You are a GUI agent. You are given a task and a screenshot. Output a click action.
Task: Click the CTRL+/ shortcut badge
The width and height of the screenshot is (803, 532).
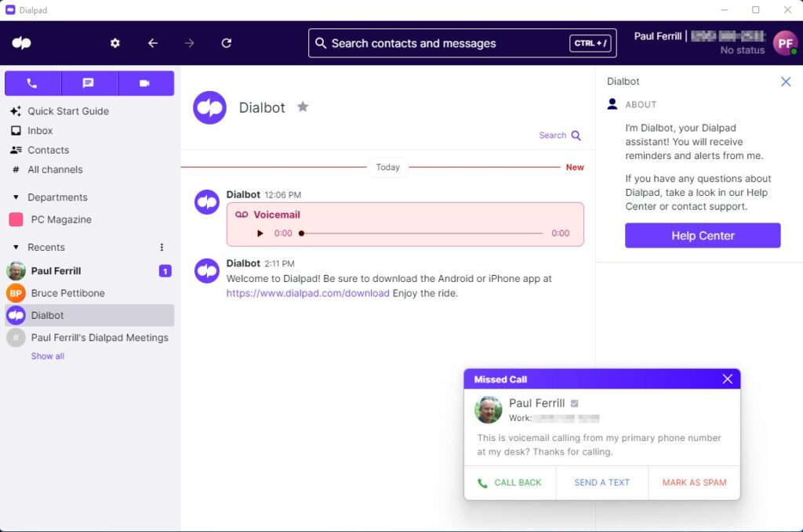click(590, 43)
